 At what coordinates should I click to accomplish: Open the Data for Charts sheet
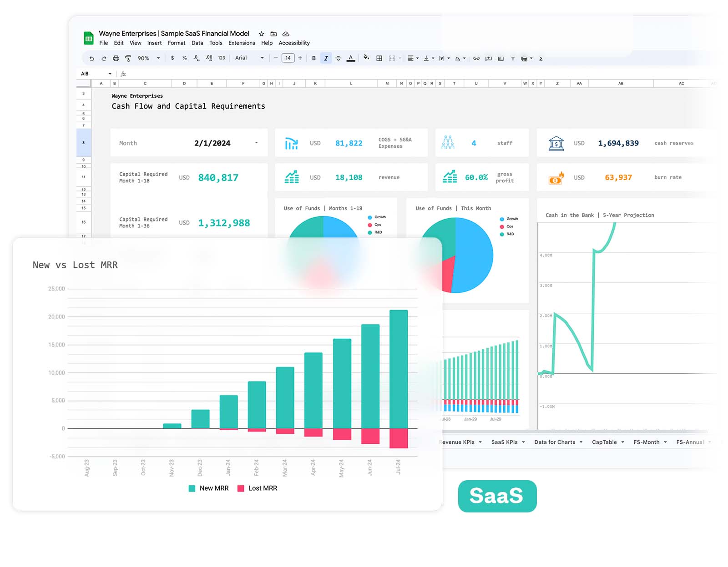(x=555, y=442)
